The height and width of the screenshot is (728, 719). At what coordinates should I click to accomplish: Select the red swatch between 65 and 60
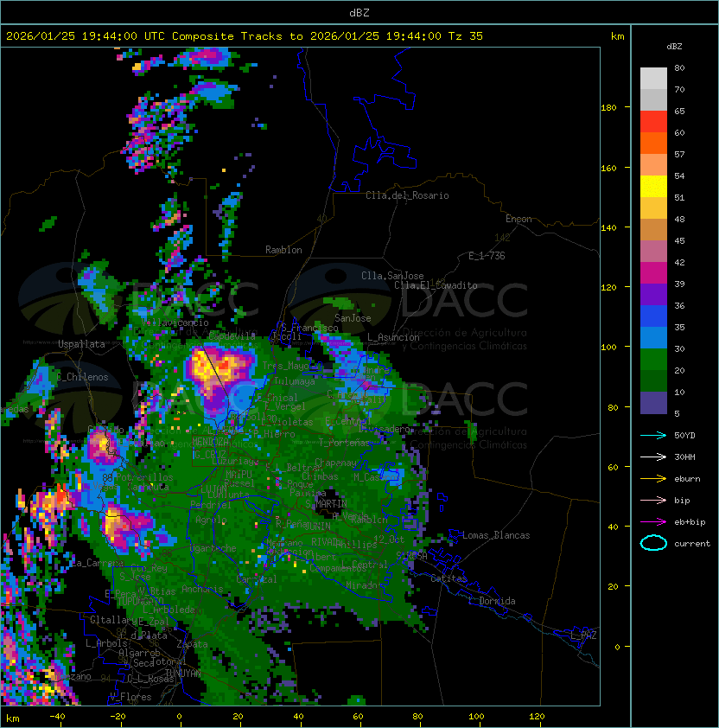click(653, 122)
